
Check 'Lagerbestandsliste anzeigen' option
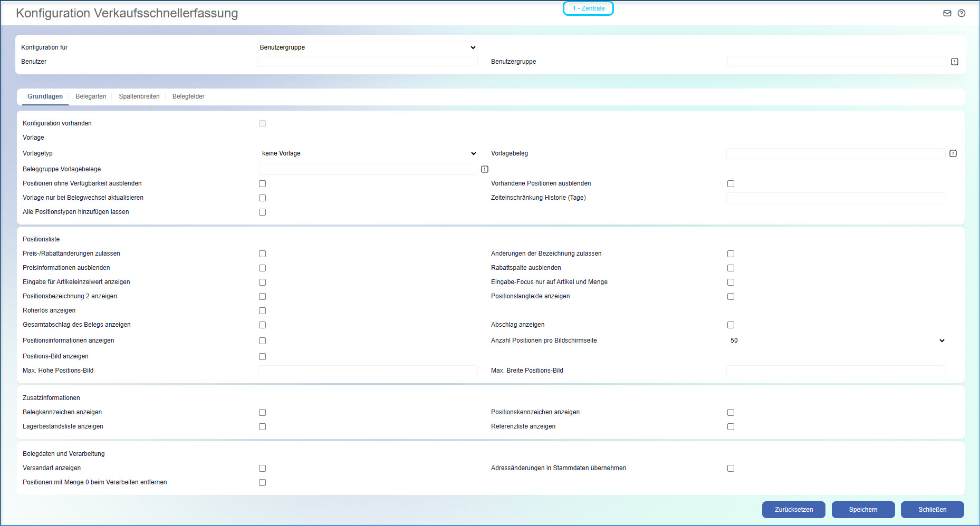point(262,426)
